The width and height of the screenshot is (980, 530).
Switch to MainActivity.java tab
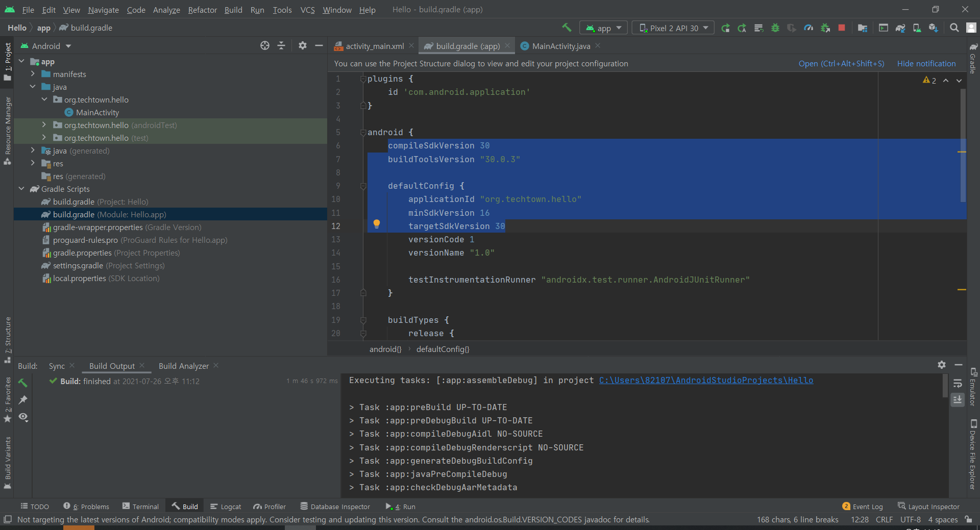561,46
